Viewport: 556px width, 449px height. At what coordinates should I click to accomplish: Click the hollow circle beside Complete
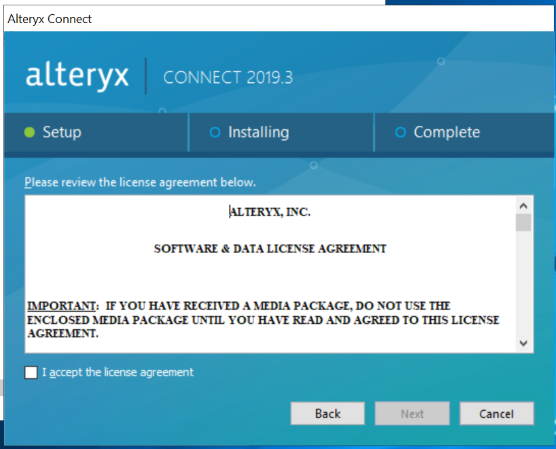400,132
